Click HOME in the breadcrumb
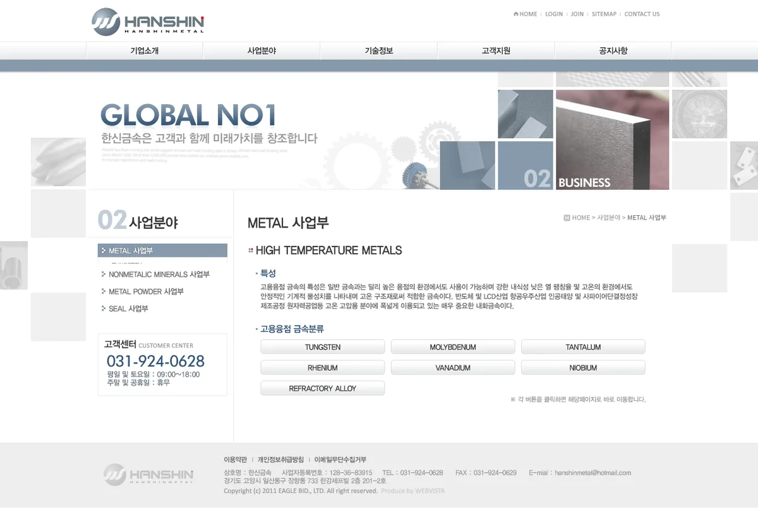 coord(581,218)
